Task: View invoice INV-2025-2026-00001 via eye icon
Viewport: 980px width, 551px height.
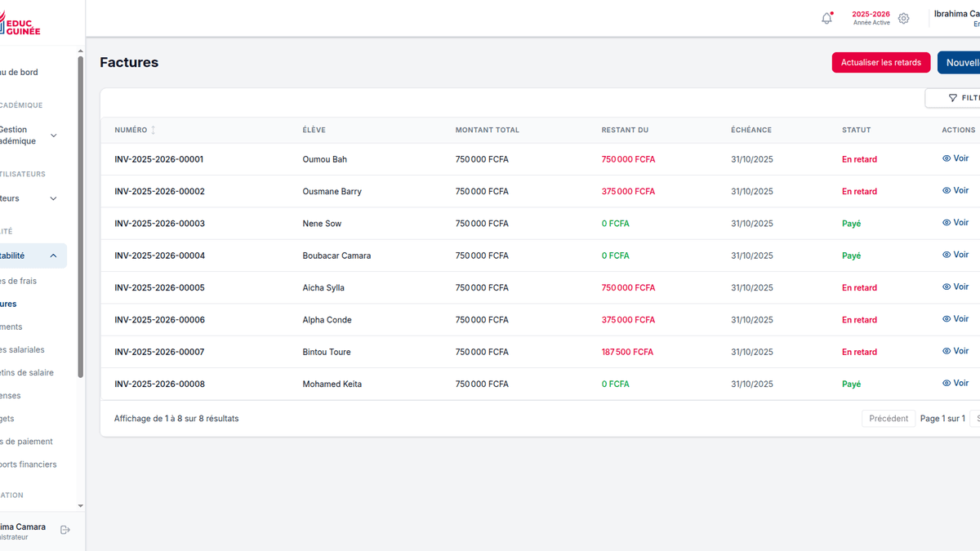Action: pos(947,158)
